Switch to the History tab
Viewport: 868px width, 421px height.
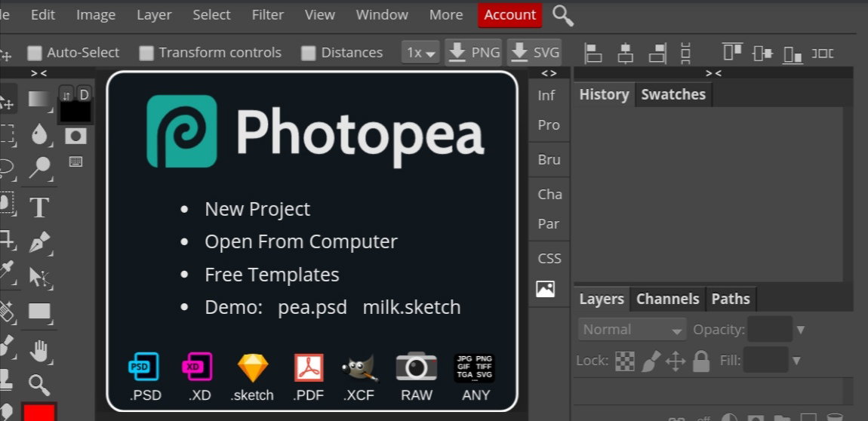(x=604, y=94)
